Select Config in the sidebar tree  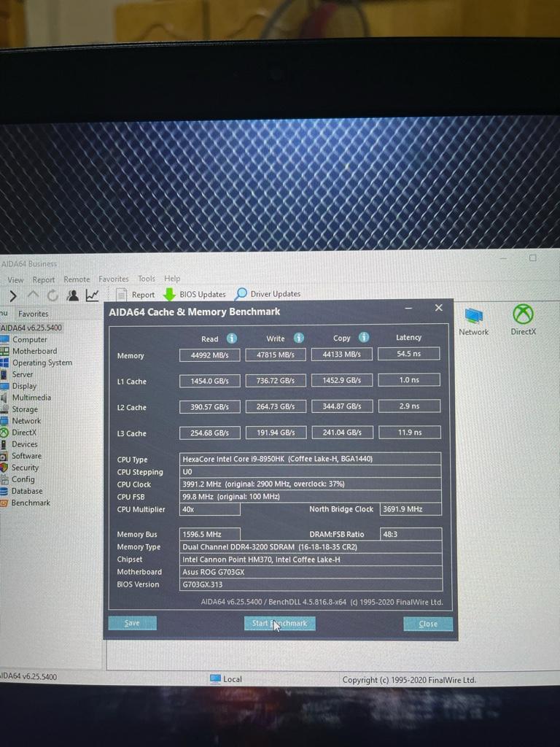23,479
